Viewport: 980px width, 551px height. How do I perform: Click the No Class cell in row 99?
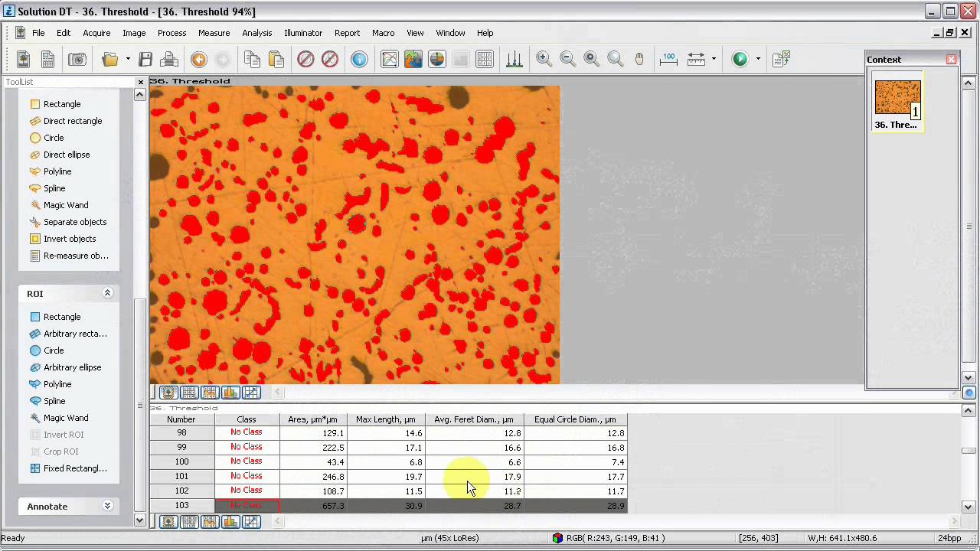[247, 447]
